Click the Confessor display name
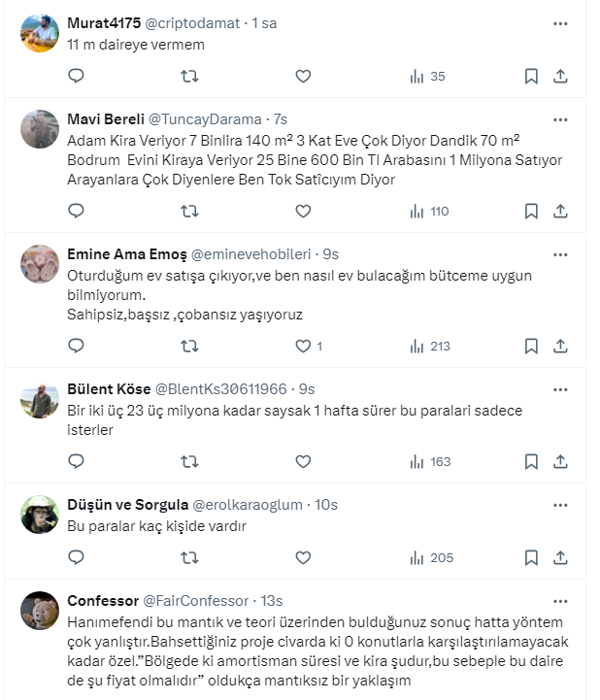 click(x=102, y=601)
